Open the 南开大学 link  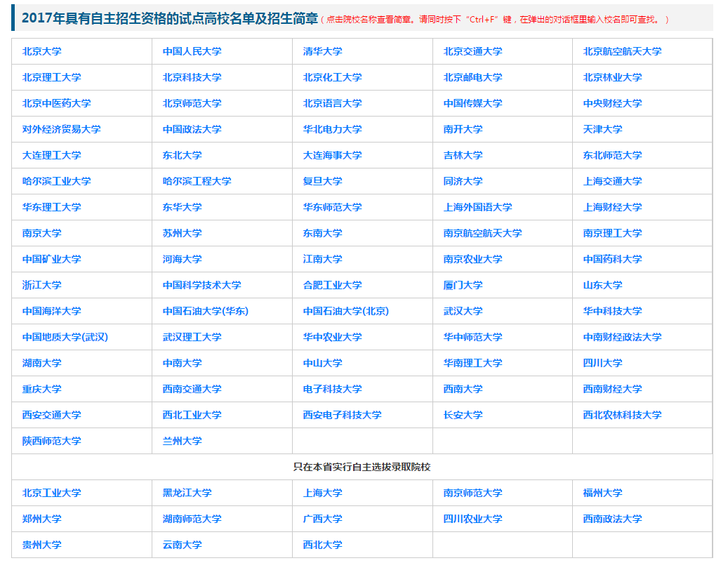pos(463,129)
